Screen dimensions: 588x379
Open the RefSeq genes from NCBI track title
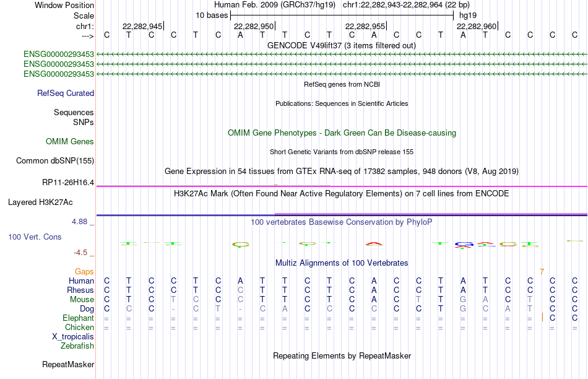(342, 84)
